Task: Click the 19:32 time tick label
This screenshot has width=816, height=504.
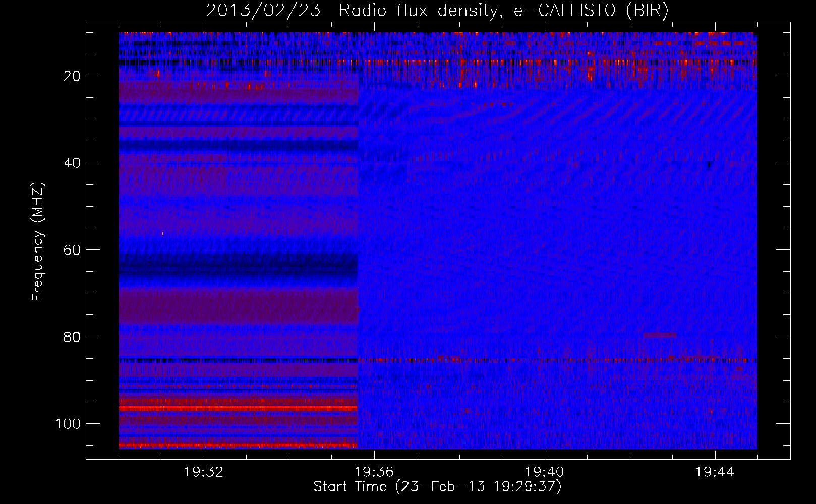Action: [204, 472]
